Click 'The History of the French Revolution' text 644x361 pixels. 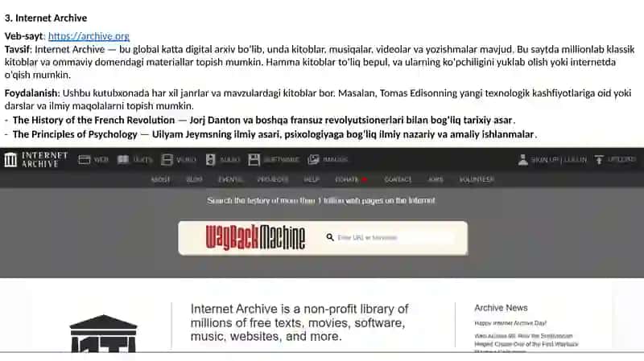coord(93,120)
